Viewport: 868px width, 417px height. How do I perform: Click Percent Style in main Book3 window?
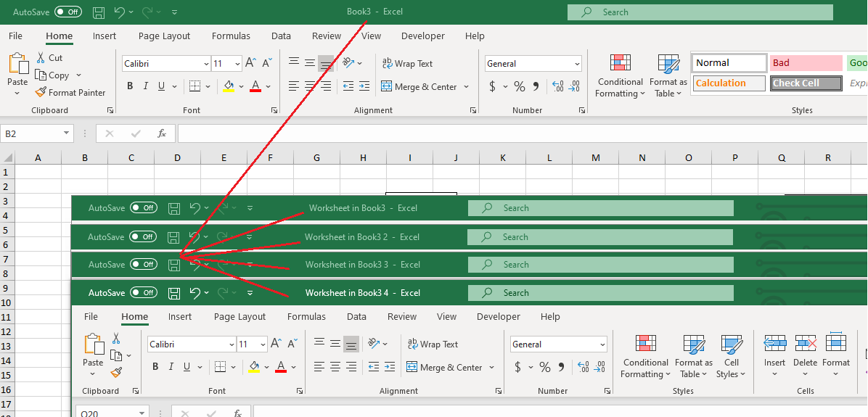pos(519,86)
